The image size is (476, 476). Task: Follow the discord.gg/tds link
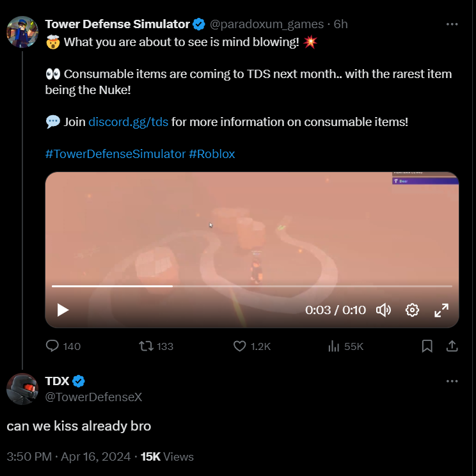point(128,122)
